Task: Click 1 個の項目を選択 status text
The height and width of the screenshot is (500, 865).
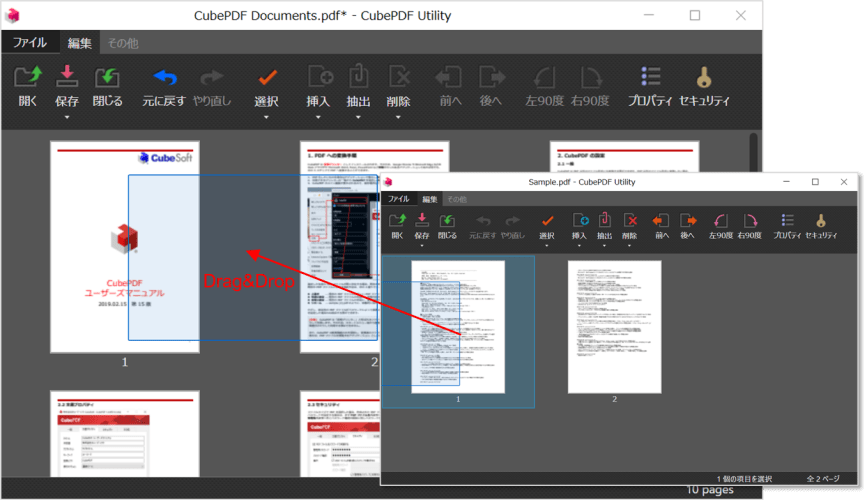Action: pyautogui.click(x=744, y=478)
